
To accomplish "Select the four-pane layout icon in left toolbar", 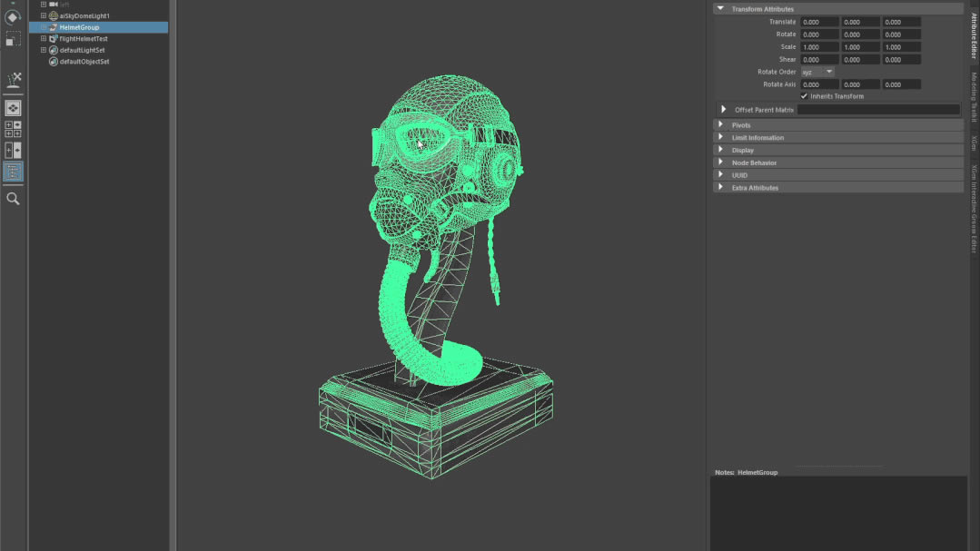I will click(x=13, y=127).
